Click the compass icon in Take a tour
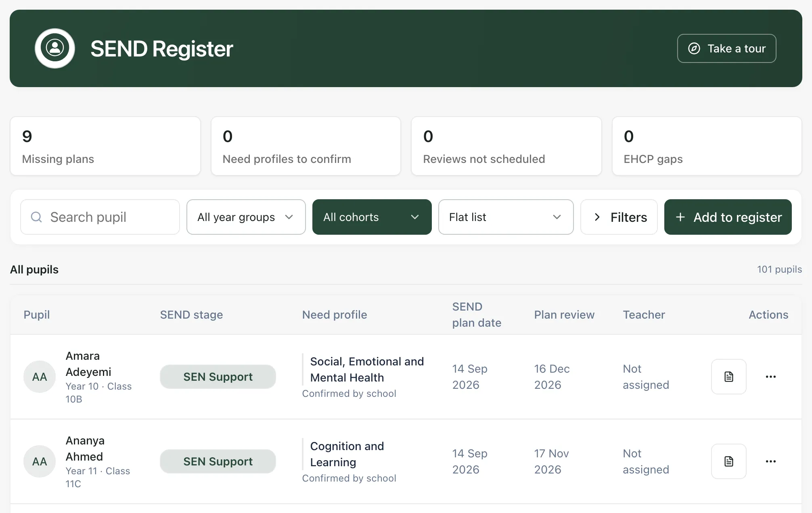 point(694,48)
